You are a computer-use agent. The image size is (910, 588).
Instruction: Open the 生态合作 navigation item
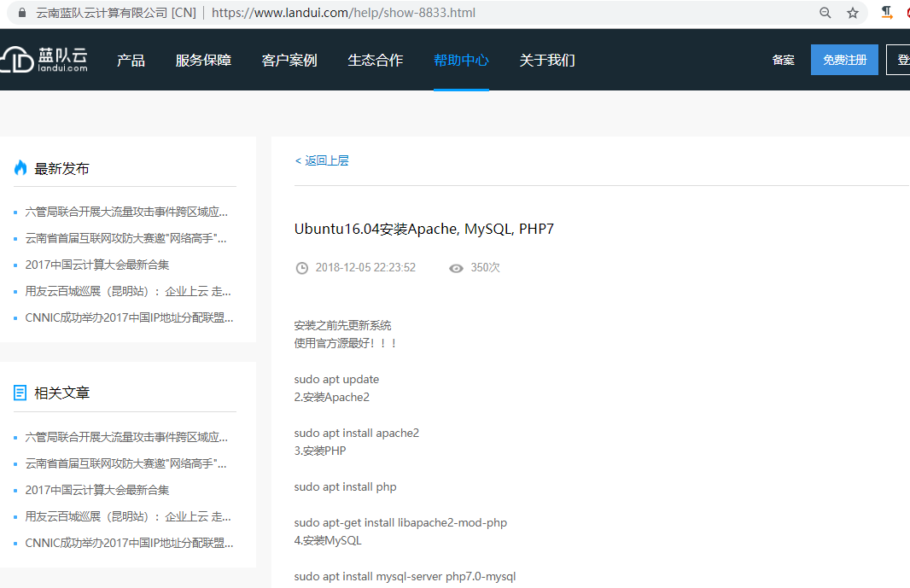click(x=376, y=60)
